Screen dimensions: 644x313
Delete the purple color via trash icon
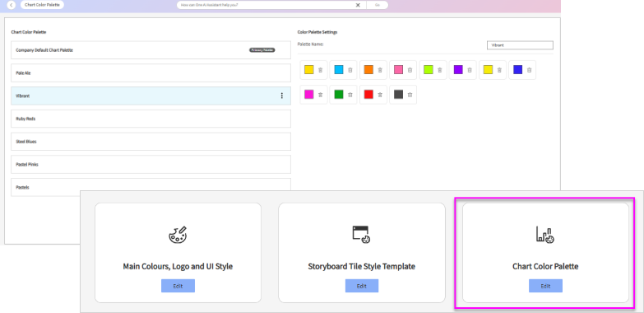tap(470, 70)
